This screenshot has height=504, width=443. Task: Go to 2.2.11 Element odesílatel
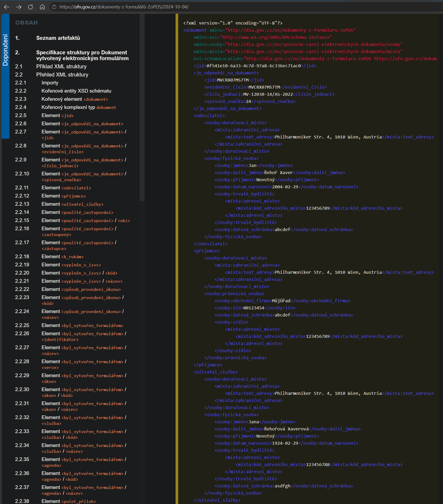(x=66, y=188)
